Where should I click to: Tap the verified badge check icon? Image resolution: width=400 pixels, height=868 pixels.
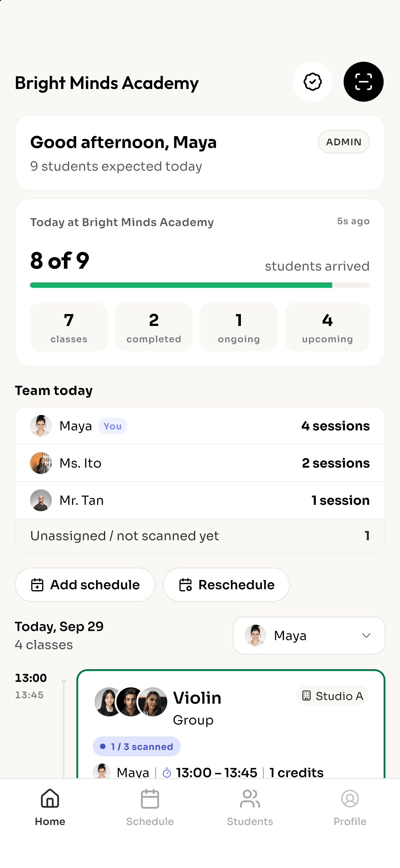pos(312,82)
